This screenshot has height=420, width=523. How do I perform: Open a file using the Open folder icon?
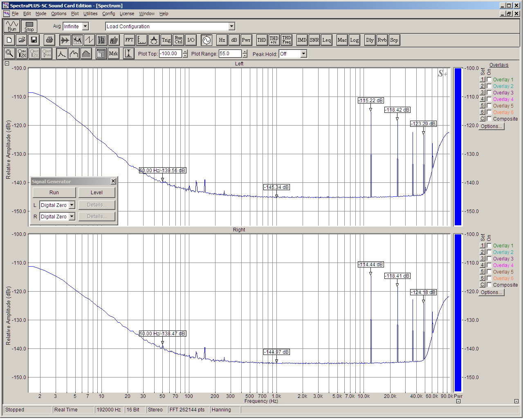22,40
